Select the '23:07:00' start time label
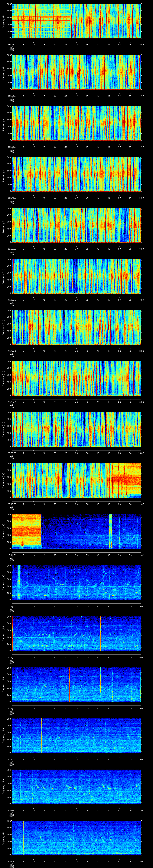Screen dimensions: 153x868 (12, 351)
